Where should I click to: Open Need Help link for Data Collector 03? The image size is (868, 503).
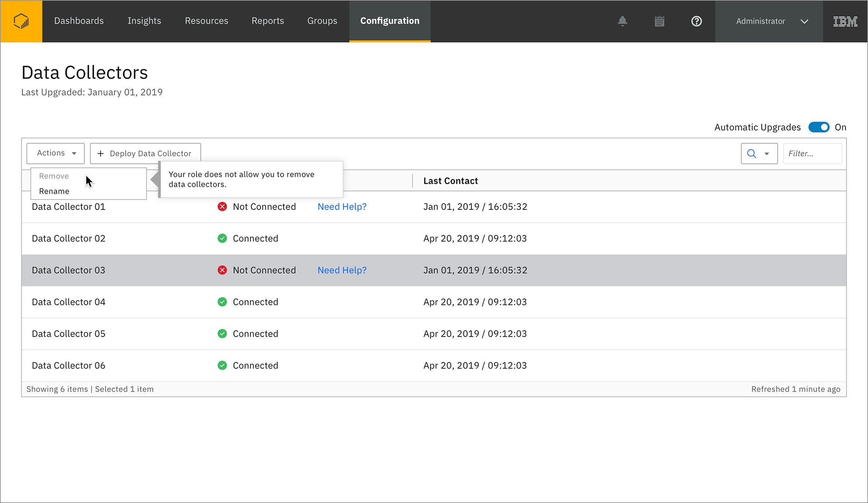pyautogui.click(x=342, y=270)
